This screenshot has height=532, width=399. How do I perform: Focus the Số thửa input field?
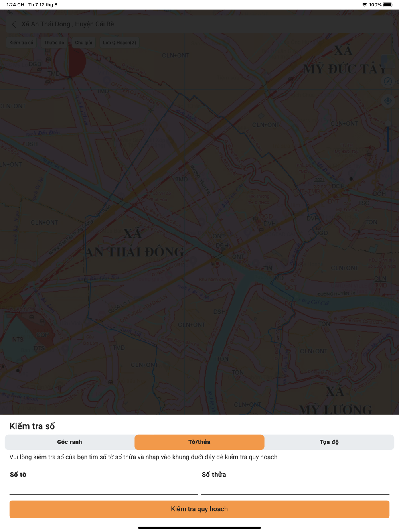click(295, 487)
